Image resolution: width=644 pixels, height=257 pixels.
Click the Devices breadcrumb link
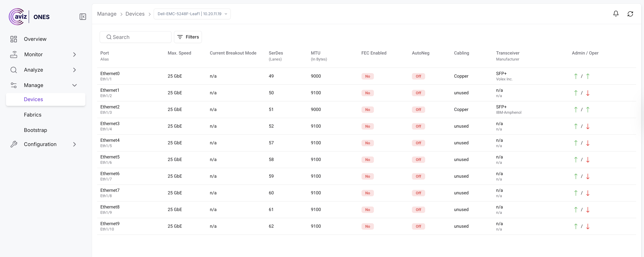tap(135, 14)
